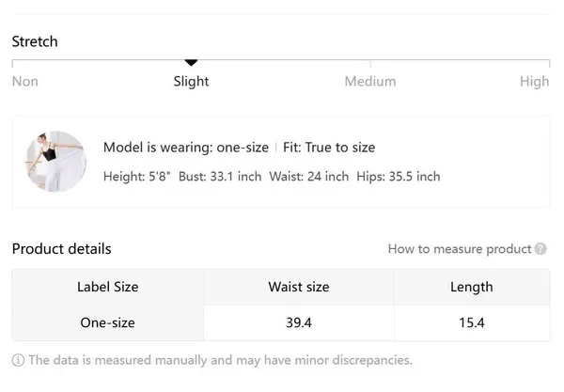This screenshot has height=392, width=564.
Task: Open the How to measure product link
Action: click(x=460, y=249)
